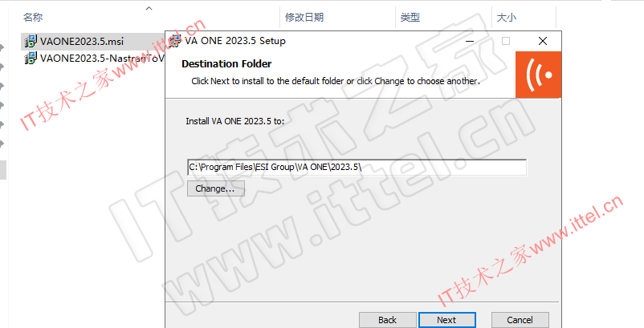This screenshot has width=644, height=328.
Task: Select the VAONE2023.5-NastranToV file name
Action: click(102, 59)
